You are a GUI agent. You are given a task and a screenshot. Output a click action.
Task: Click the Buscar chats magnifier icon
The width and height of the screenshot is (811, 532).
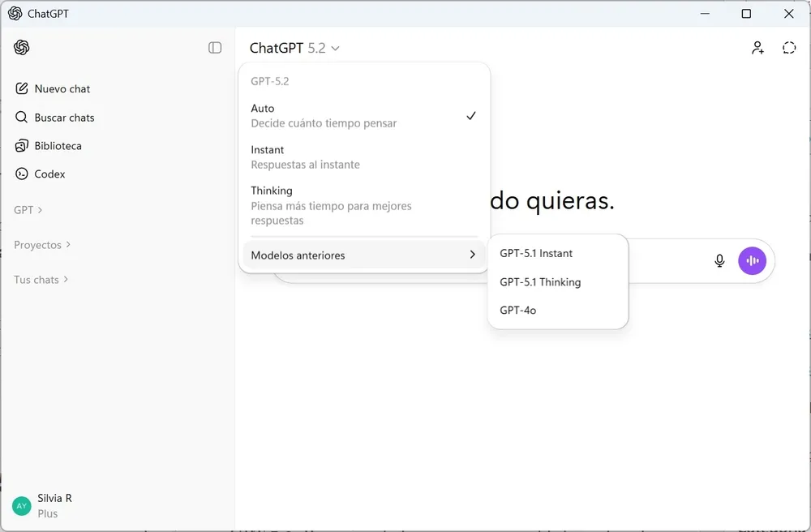(20, 117)
